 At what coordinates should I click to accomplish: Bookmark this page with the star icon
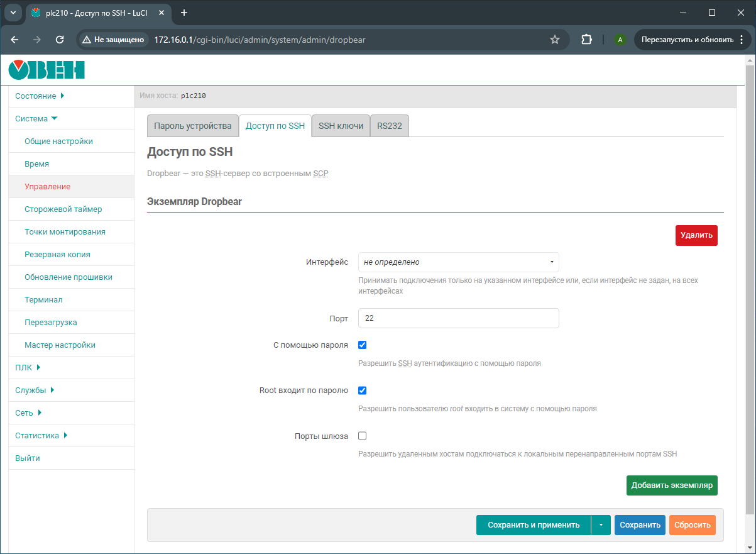pos(554,40)
